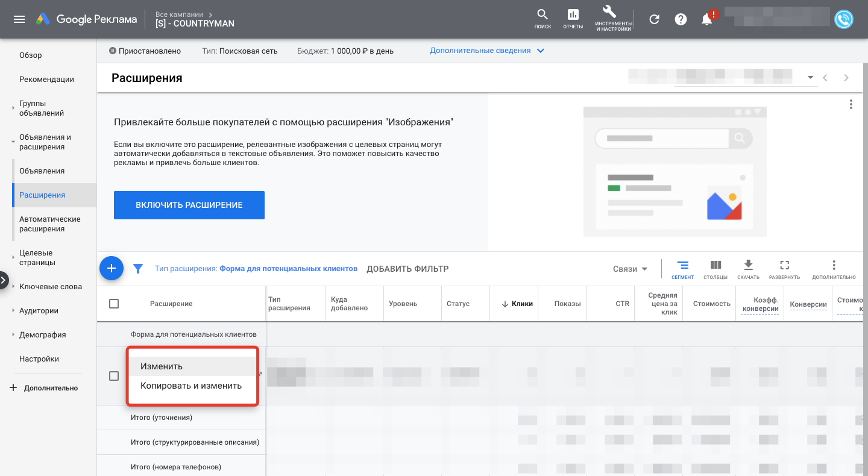The height and width of the screenshot is (476, 868).
Task: Choose Изменить from the context menu
Action: coord(193,366)
